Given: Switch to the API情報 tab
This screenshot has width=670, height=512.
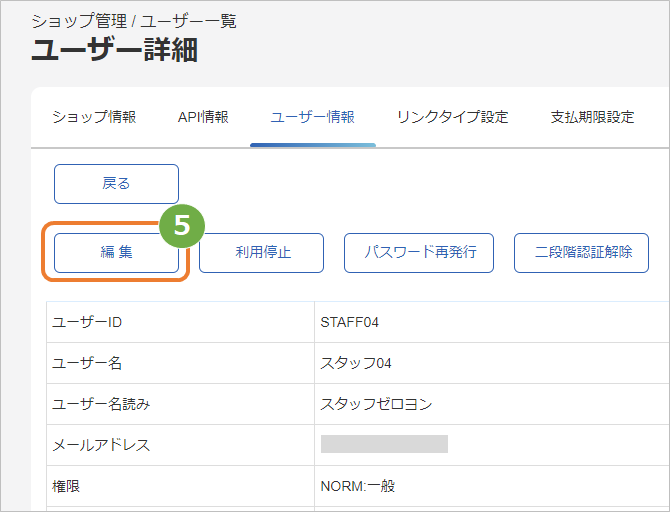Looking at the screenshot, I should coord(203,117).
